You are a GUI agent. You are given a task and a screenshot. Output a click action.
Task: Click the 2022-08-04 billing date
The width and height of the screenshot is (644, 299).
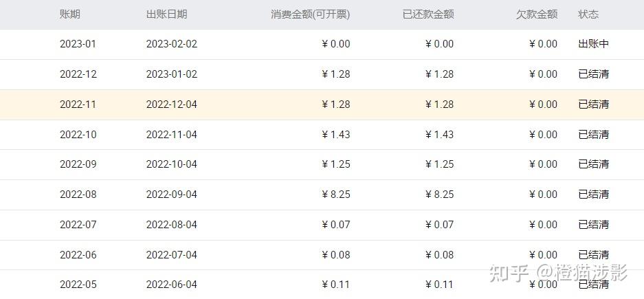click(172, 225)
